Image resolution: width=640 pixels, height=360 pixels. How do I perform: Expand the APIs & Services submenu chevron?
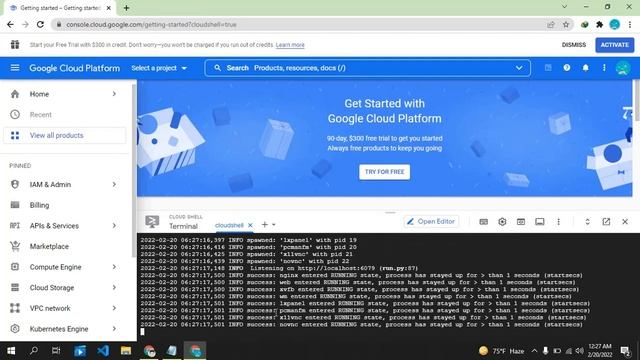114,226
